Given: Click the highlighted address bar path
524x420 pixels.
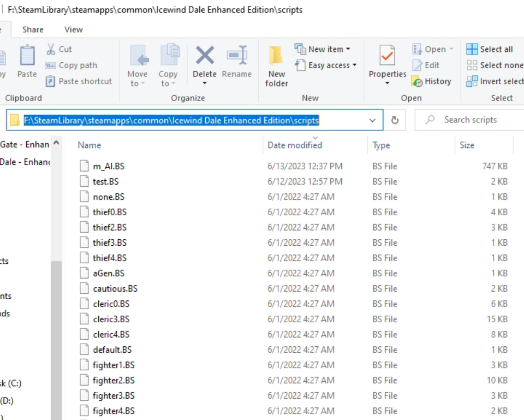Looking at the screenshot, I should pos(171,120).
